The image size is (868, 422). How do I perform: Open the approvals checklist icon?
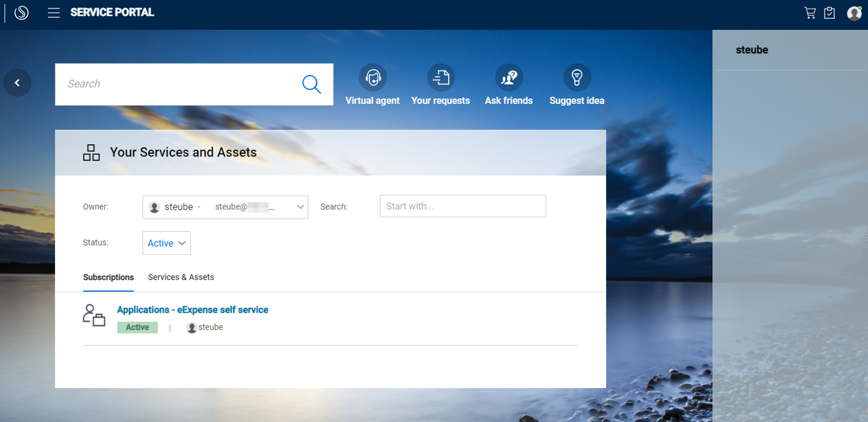(x=829, y=12)
